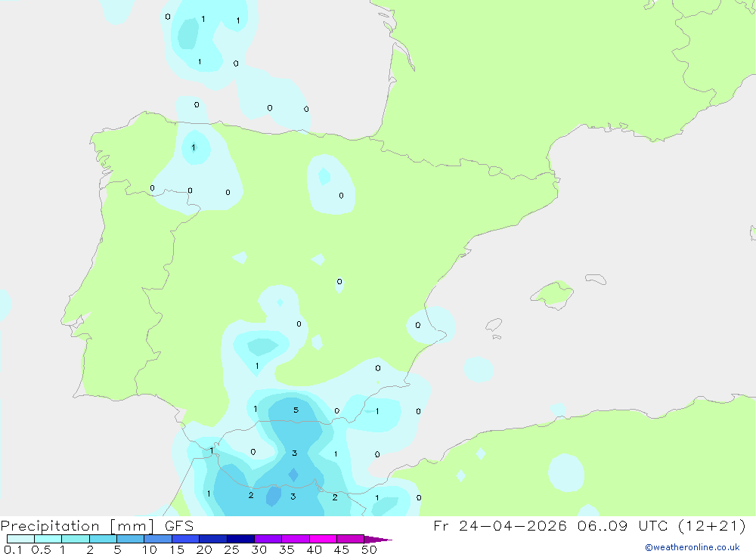Select the 40–45 mm magenta legend swatch

[x=323, y=539]
